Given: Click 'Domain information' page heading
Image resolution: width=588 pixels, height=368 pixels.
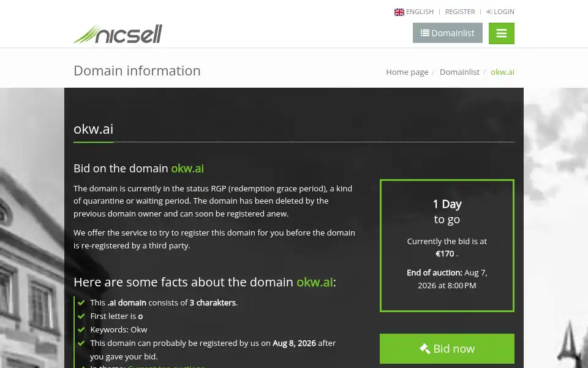Looking at the screenshot, I should [x=137, y=71].
